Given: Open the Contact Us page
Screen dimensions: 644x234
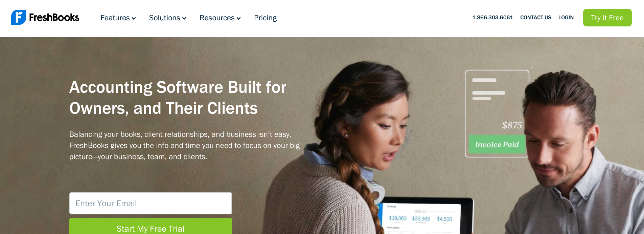Looking at the screenshot, I should [x=536, y=18].
